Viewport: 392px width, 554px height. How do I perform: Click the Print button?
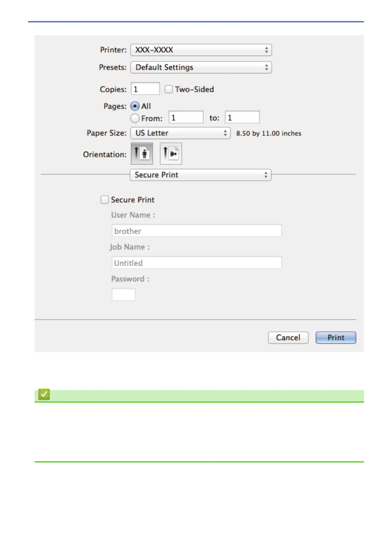coord(336,338)
